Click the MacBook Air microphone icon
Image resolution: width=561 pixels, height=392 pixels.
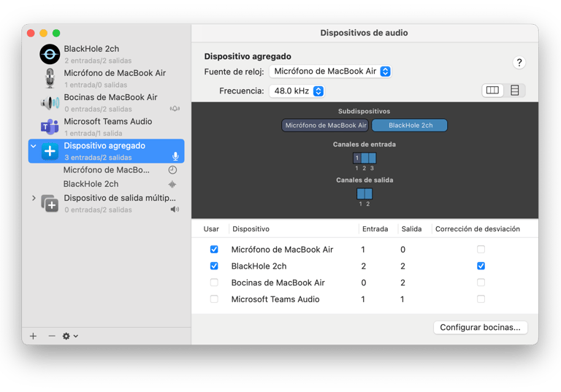(50, 78)
